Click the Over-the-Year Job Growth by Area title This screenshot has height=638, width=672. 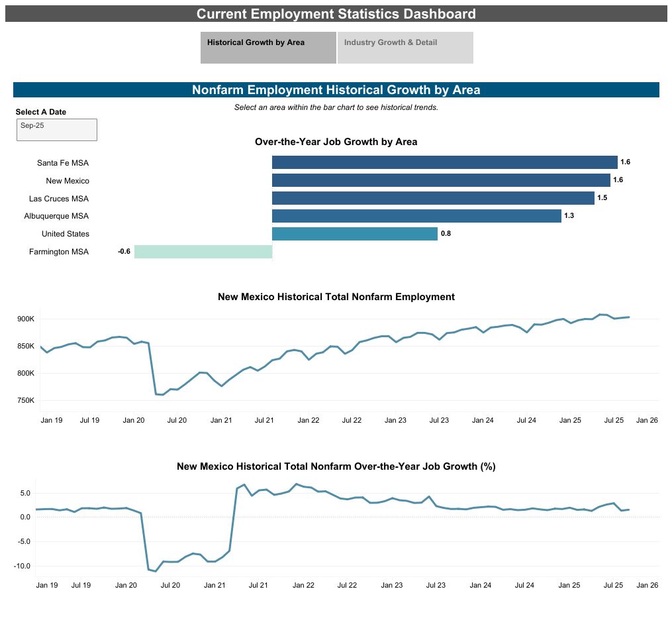[336, 142]
